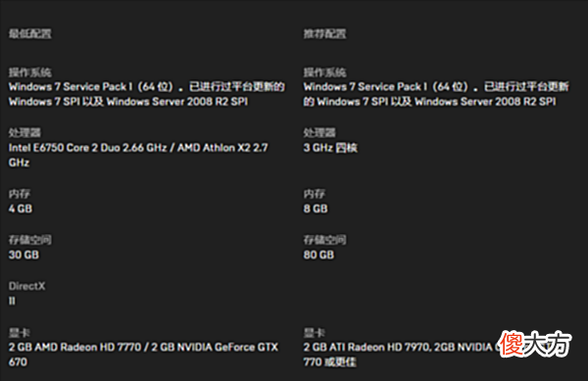Select the DirectX label

[26, 286]
